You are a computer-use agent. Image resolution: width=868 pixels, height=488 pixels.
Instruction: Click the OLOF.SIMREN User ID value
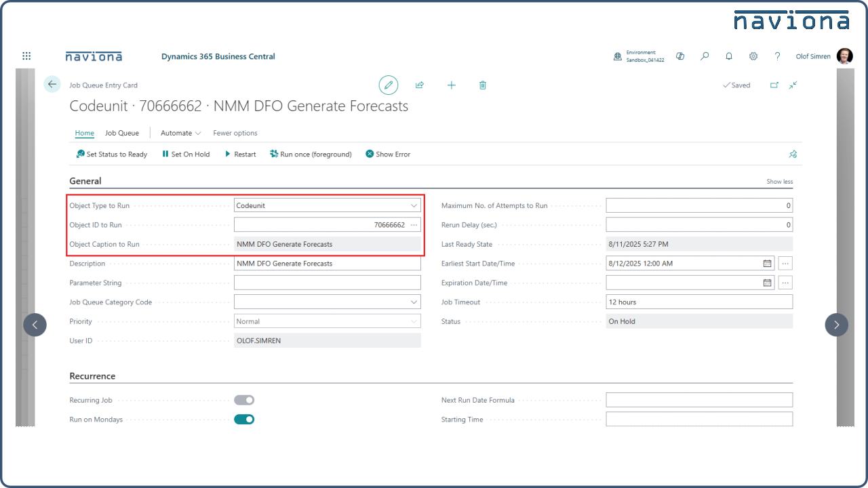point(328,341)
